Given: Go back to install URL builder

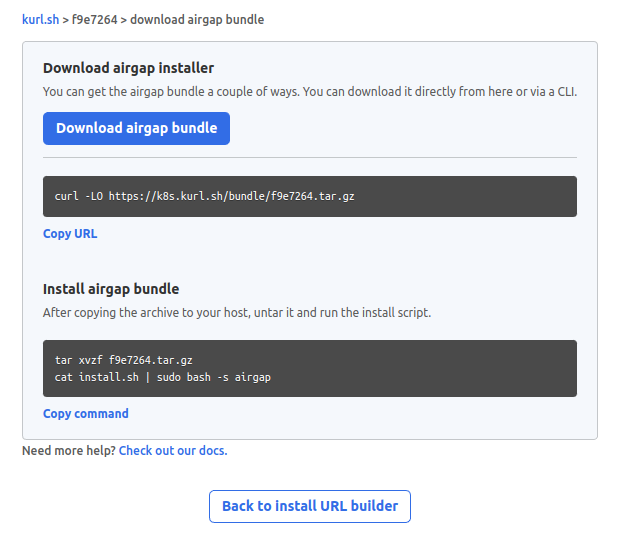Looking at the screenshot, I should [x=310, y=506].
